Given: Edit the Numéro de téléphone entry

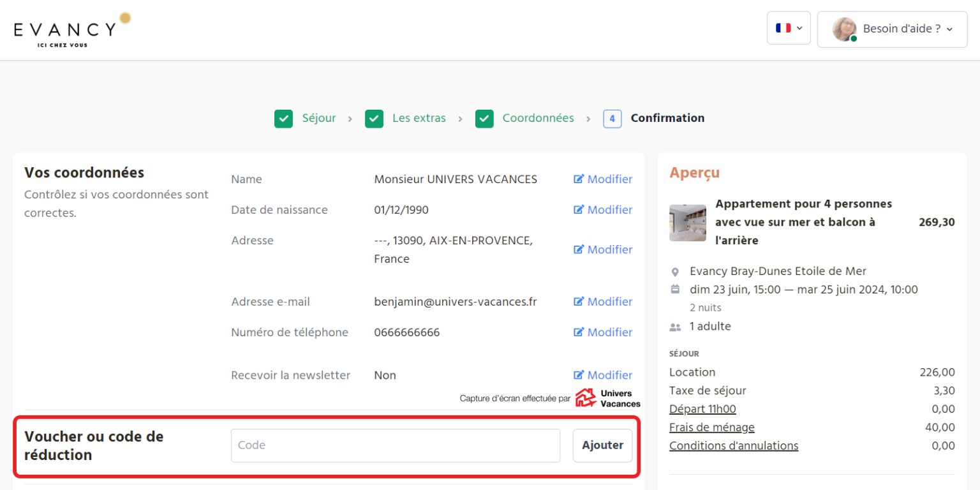Looking at the screenshot, I should click(x=602, y=332).
